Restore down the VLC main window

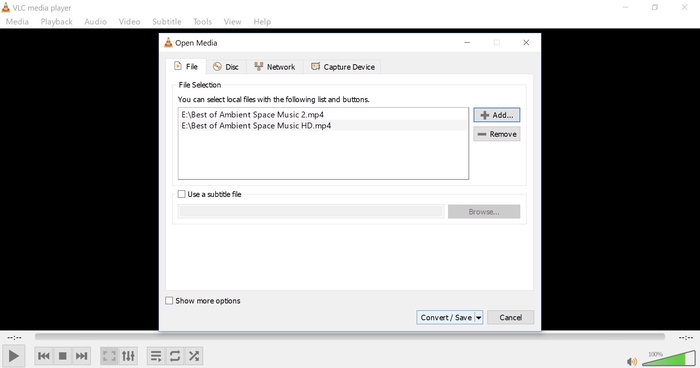655,8
